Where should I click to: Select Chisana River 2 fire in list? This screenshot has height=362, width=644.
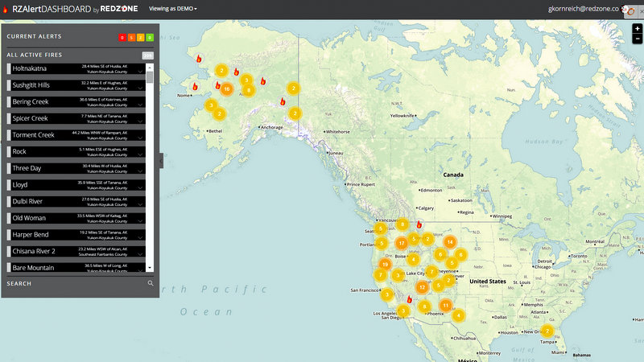(x=76, y=251)
